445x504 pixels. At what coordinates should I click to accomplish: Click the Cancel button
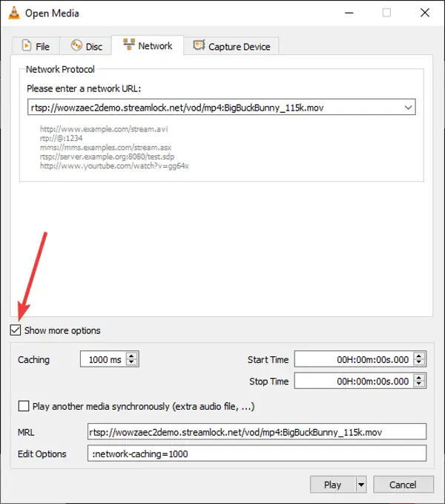click(403, 485)
